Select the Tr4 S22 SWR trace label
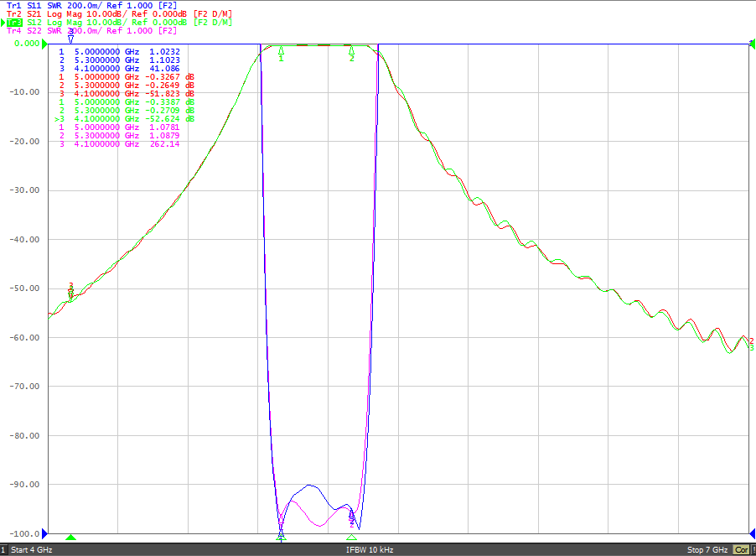The height and width of the screenshot is (556, 756). [x=91, y=30]
